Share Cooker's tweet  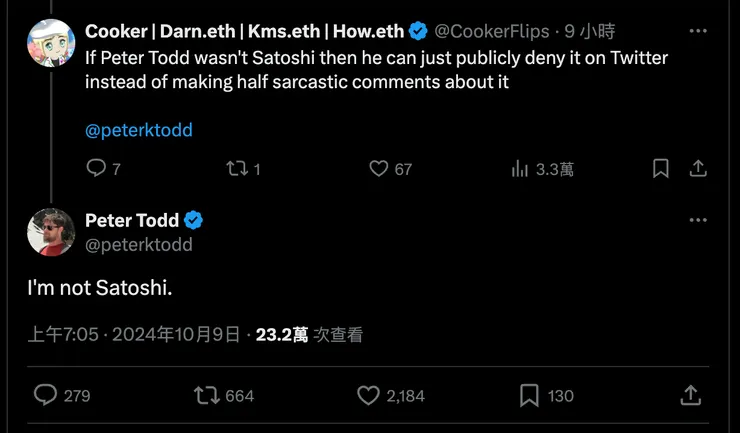pos(698,169)
